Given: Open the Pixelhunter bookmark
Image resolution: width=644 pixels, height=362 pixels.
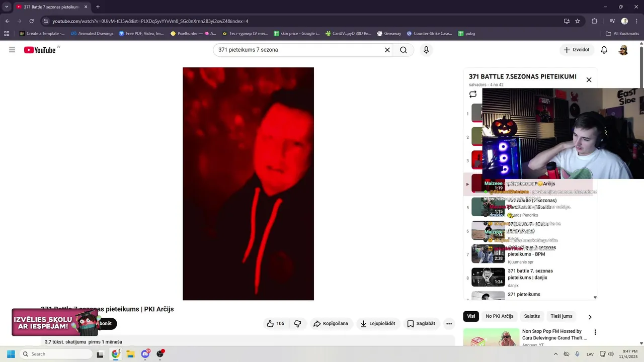Looking at the screenshot, I should pos(193,34).
